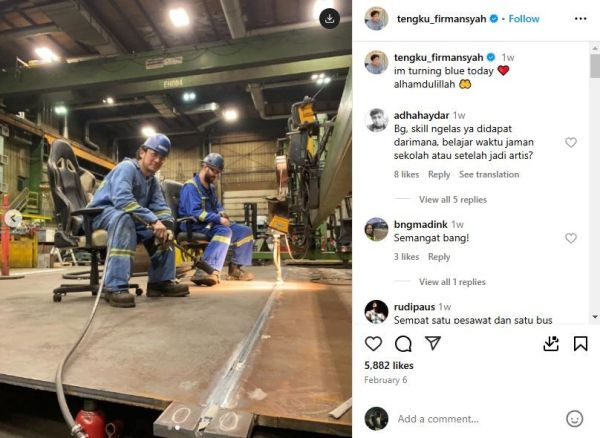This screenshot has width=600, height=438.
Task: Follow tengku_firmansyah
Action: (524, 19)
